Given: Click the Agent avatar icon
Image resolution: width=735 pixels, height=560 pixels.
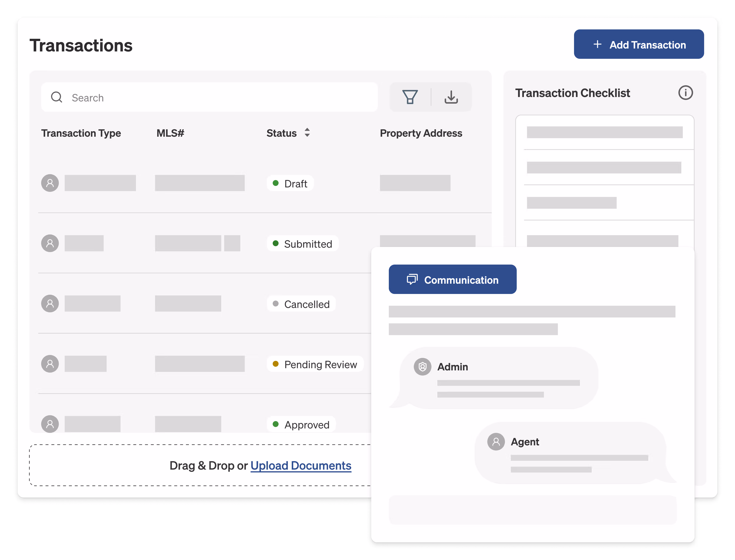Looking at the screenshot, I should [x=496, y=442].
